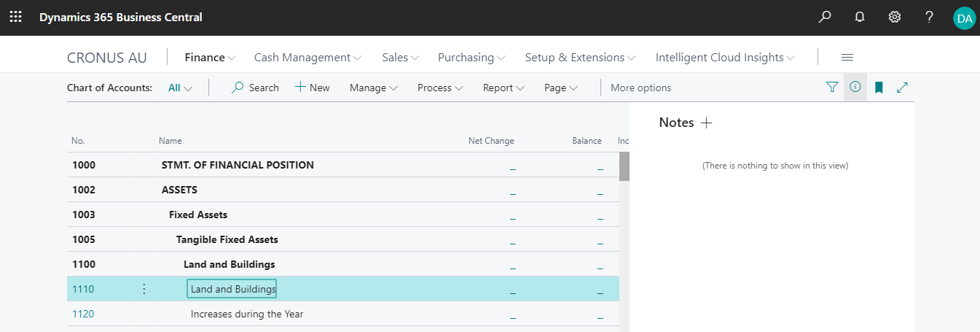
Task: Open the hamburger navigation menu icon
Action: tap(847, 57)
